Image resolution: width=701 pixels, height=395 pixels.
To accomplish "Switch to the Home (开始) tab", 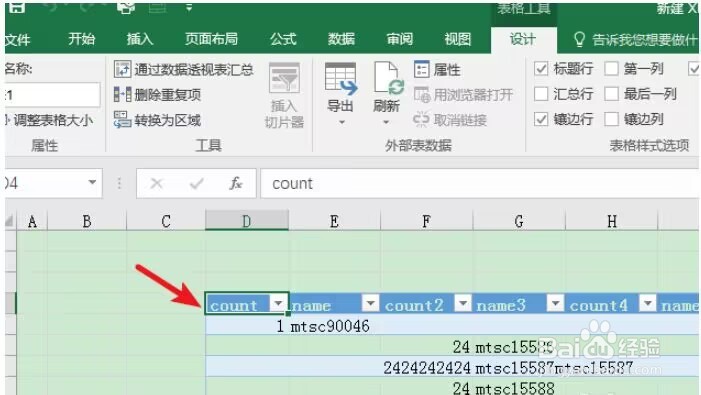I will click(81, 39).
